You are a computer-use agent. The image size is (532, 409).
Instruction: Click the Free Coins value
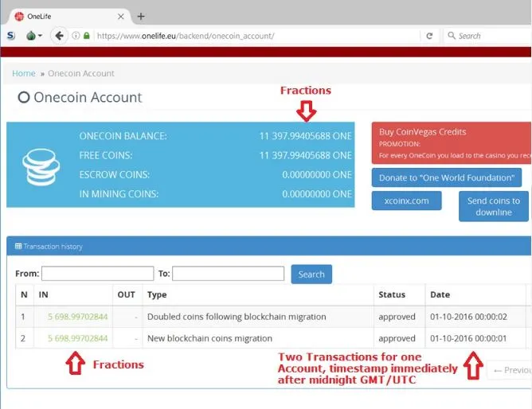(305, 155)
